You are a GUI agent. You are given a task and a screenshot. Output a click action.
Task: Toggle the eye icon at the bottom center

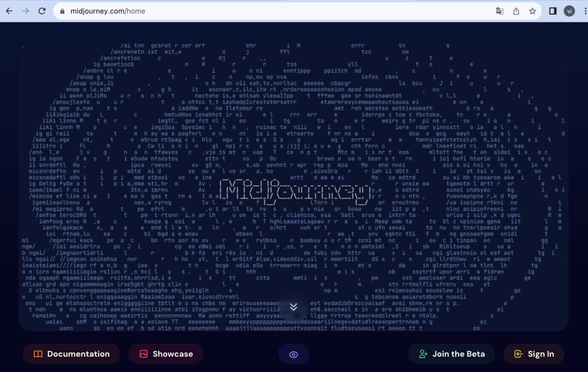pyautogui.click(x=293, y=355)
